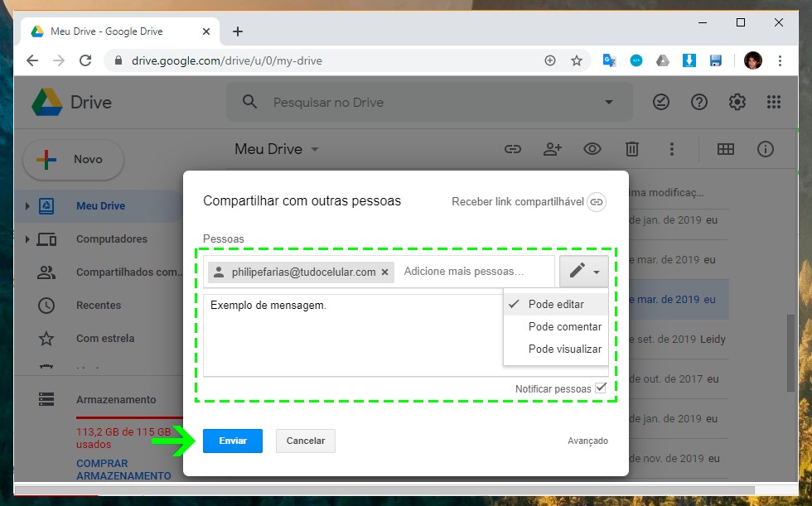Bookmark this page with the star icon
812x506 pixels.
[577, 60]
